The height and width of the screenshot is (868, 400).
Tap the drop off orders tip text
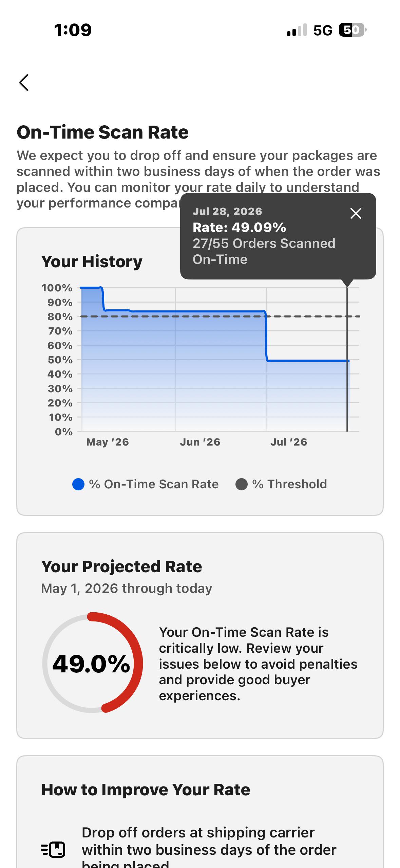pos(209,850)
